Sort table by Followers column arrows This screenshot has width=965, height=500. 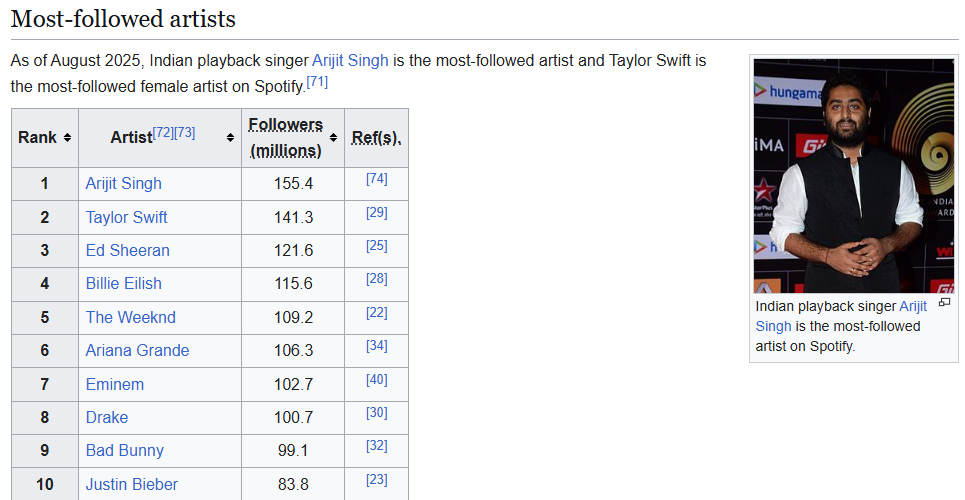333,137
